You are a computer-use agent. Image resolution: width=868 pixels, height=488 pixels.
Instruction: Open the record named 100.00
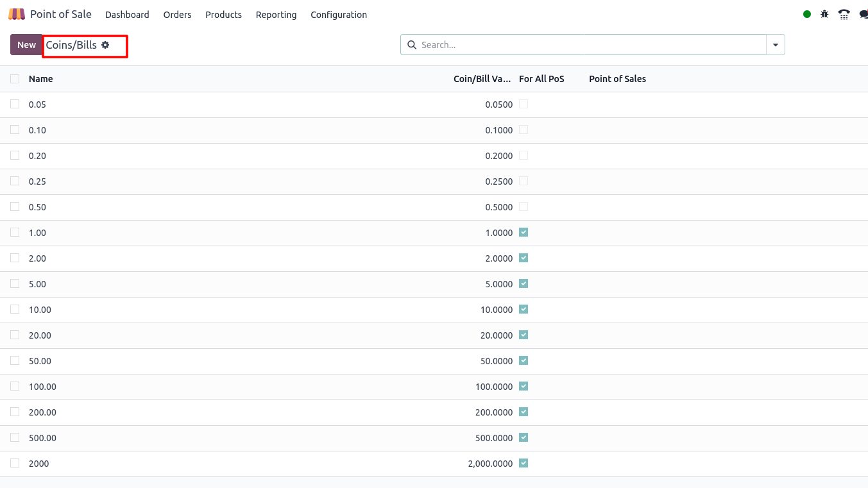[x=42, y=387]
